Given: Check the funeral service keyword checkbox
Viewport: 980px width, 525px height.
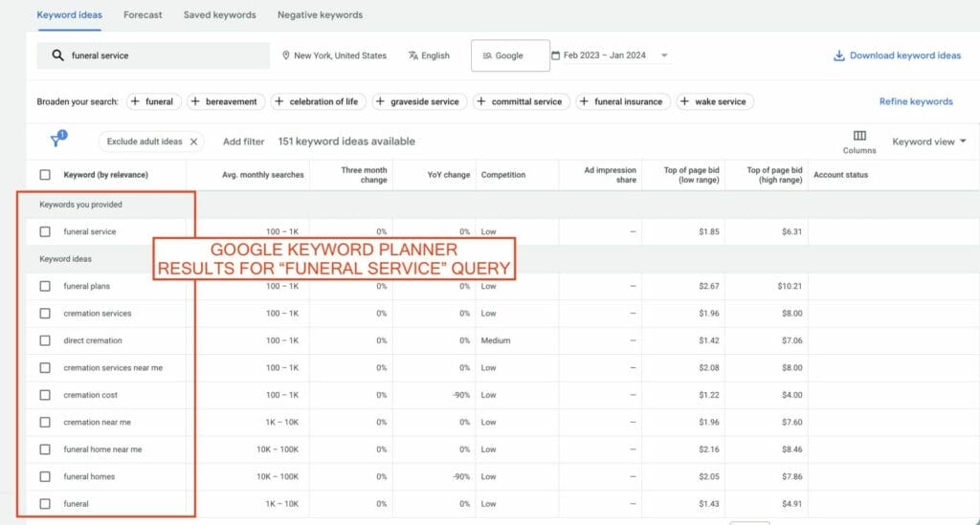Looking at the screenshot, I should (x=45, y=231).
